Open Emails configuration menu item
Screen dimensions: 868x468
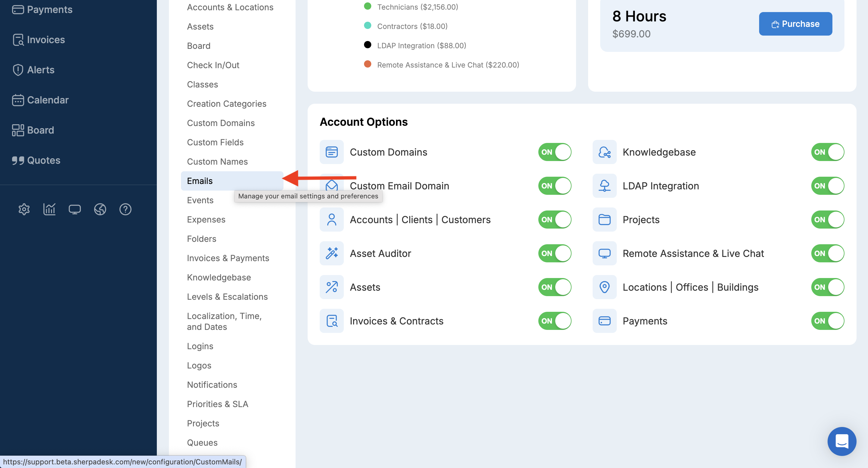click(x=200, y=181)
